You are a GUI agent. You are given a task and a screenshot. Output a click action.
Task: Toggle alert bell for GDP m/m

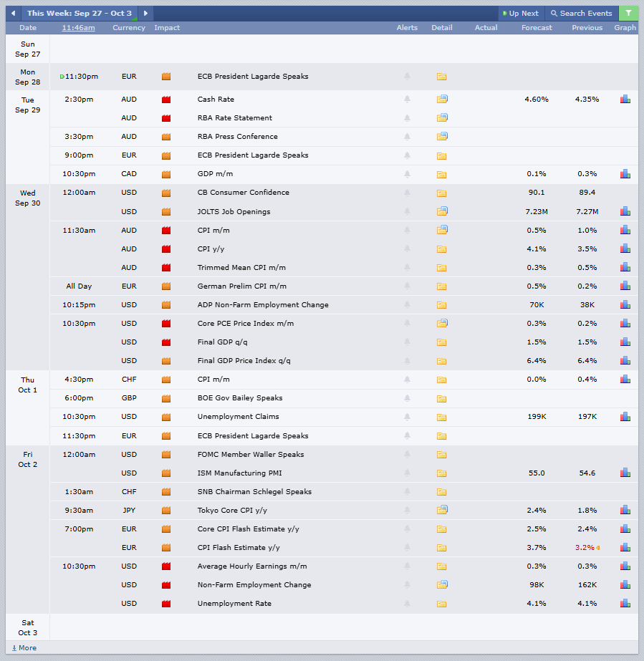point(407,174)
